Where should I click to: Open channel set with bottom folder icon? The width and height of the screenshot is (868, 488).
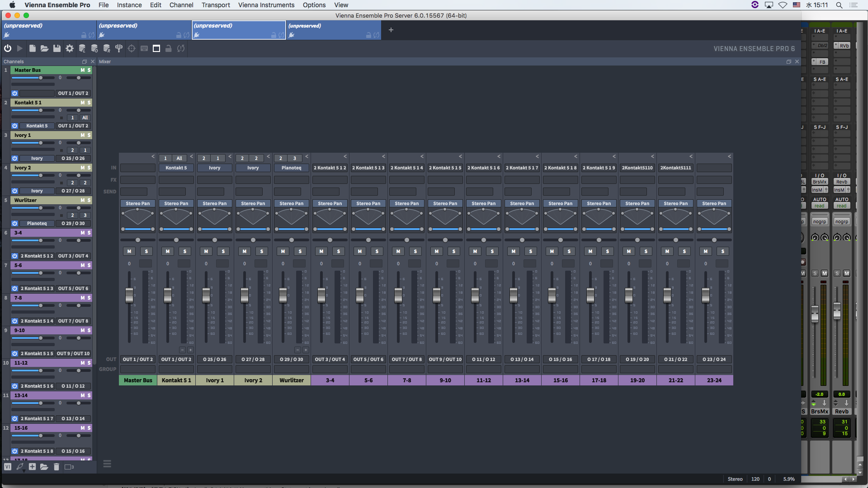[x=44, y=467]
